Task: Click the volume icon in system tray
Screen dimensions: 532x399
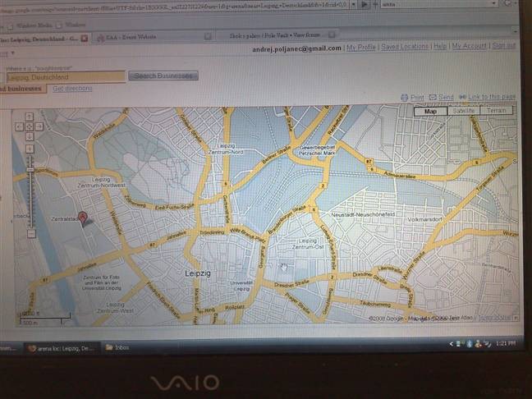Action: (x=487, y=344)
